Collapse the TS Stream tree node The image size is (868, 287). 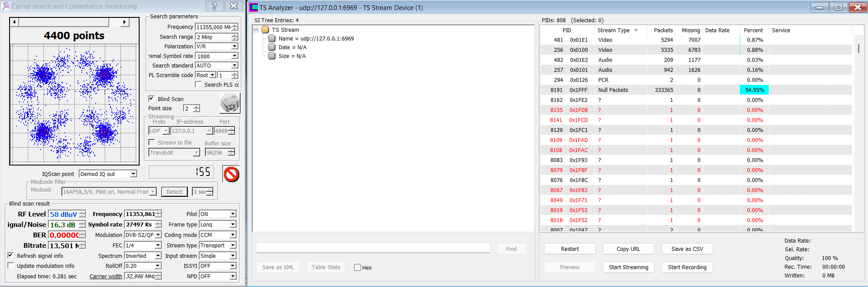pos(256,30)
